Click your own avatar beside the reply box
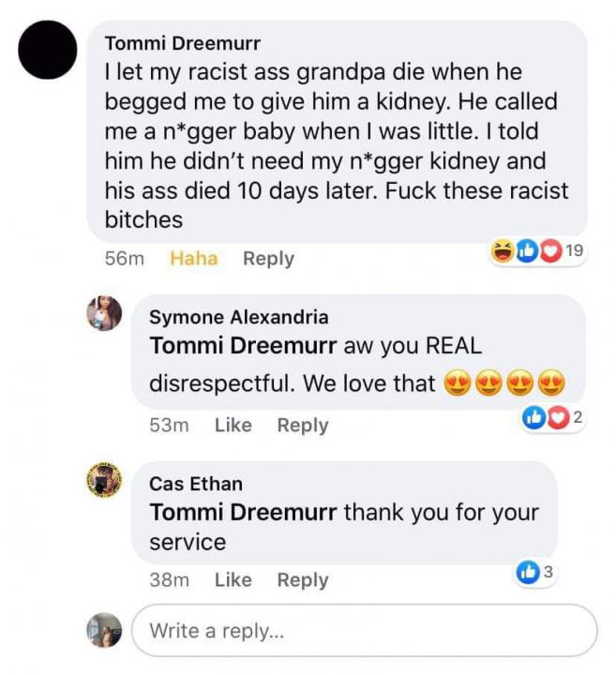 coord(104,629)
